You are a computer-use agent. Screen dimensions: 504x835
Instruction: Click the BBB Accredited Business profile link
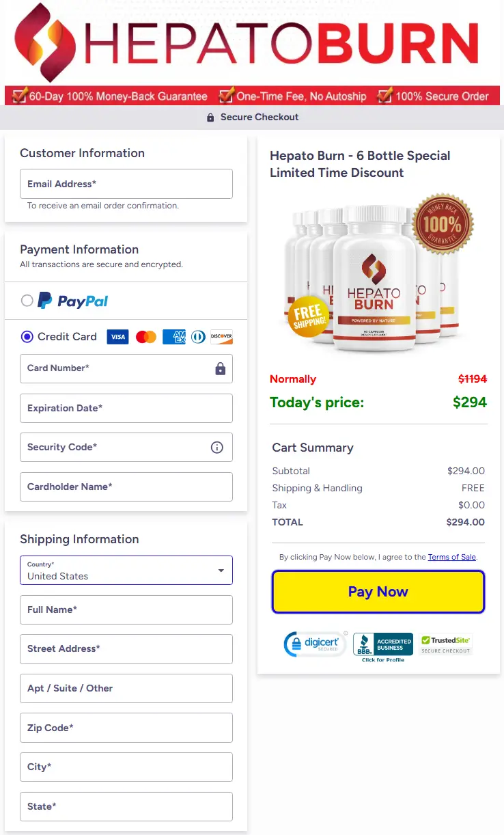[x=382, y=644]
